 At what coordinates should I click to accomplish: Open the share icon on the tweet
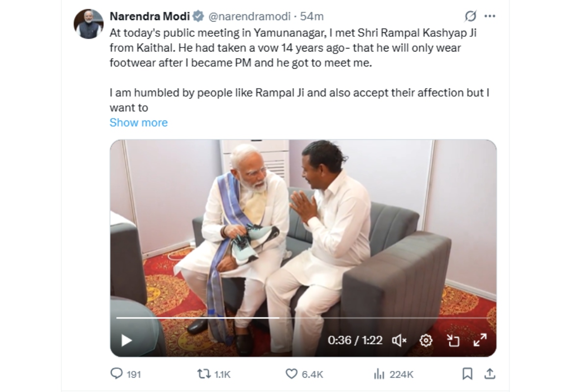[490, 373]
